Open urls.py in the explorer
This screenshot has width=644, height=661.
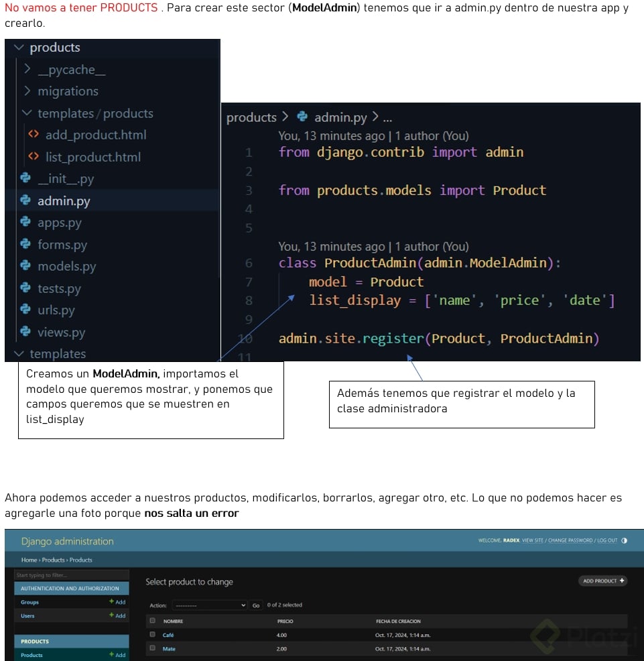[x=56, y=310]
